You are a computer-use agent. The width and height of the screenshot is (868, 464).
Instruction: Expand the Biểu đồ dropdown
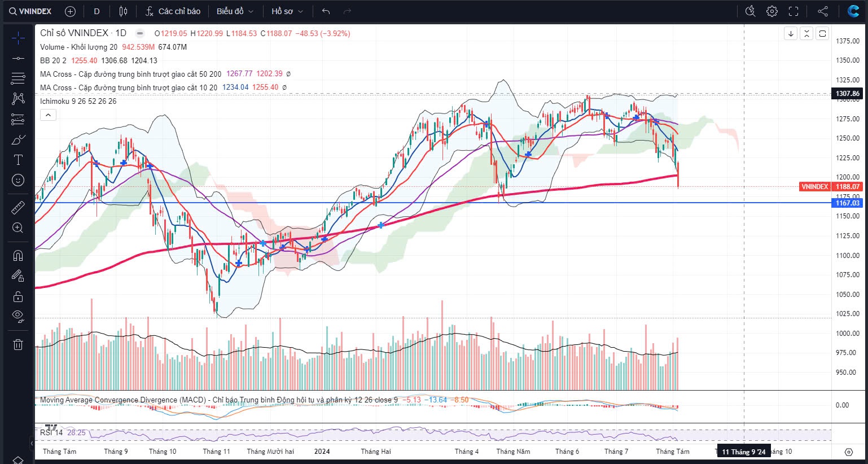pos(235,11)
